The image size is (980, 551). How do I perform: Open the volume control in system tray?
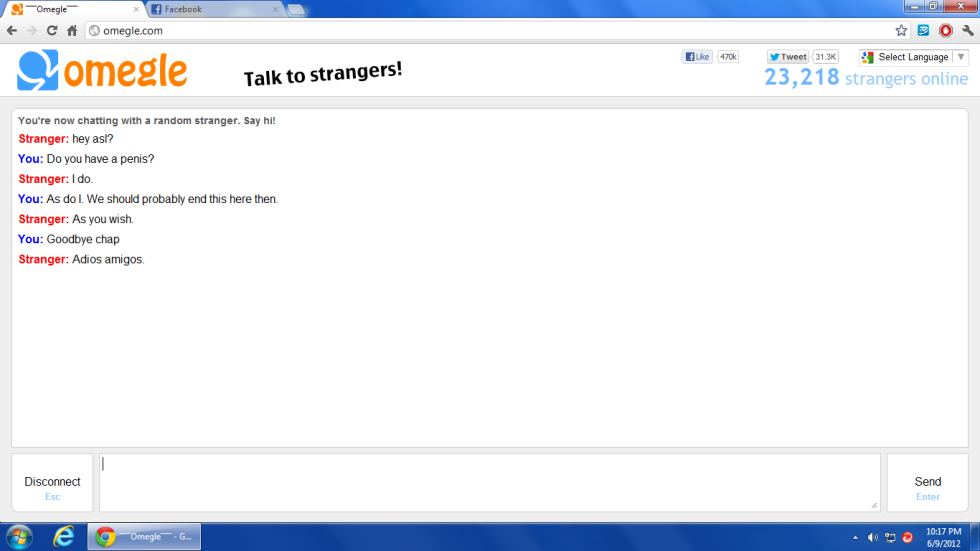[872, 537]
